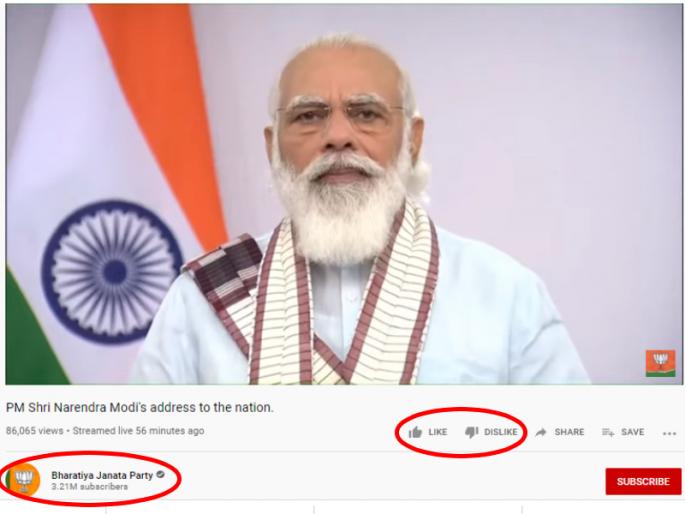Click the save-to-playlist icon
This screenshot has height=514, width=685.
[x=608, y=432]
